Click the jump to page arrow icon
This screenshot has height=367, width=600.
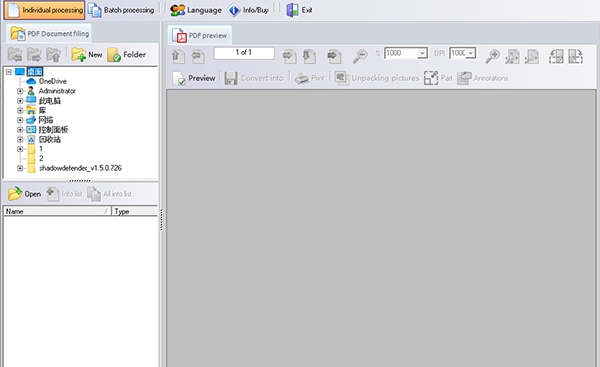pyautogui.click(x=334, y=56)
